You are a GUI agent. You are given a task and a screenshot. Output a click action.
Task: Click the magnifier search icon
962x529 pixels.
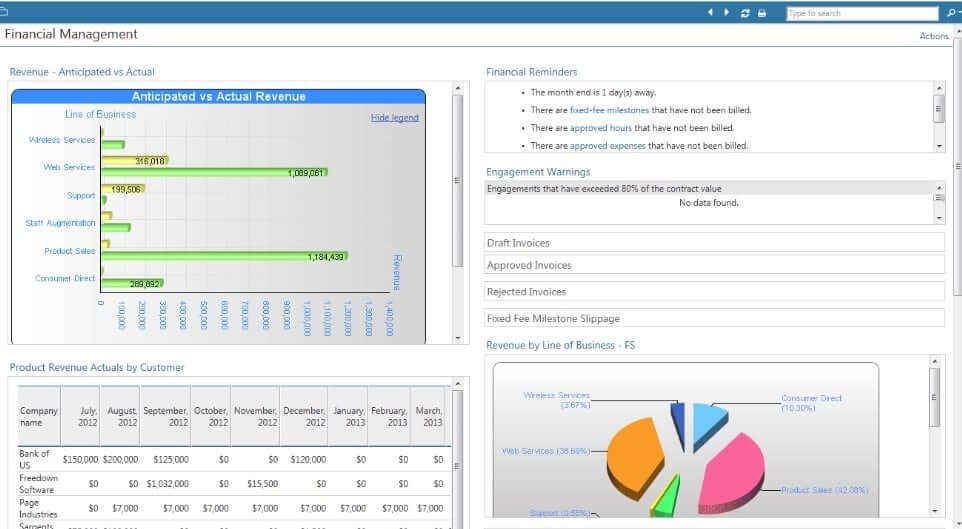[949, 13]
